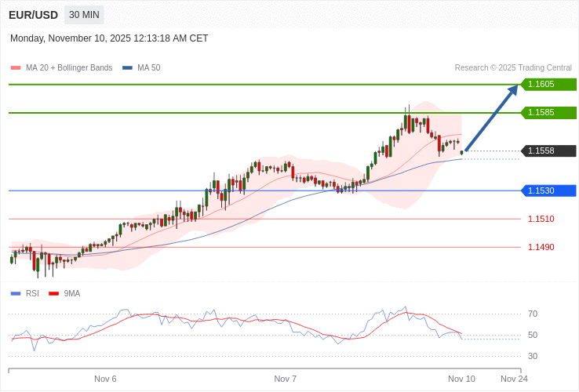Screen dimensions: 579x392
Task: Click the dark blue MA 50 legend swatch
Action: coord(127,68)
